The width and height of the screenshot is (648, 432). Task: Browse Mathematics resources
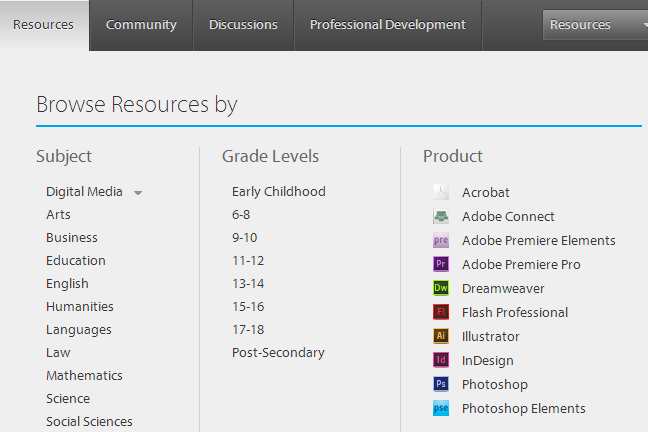[84, 375]
